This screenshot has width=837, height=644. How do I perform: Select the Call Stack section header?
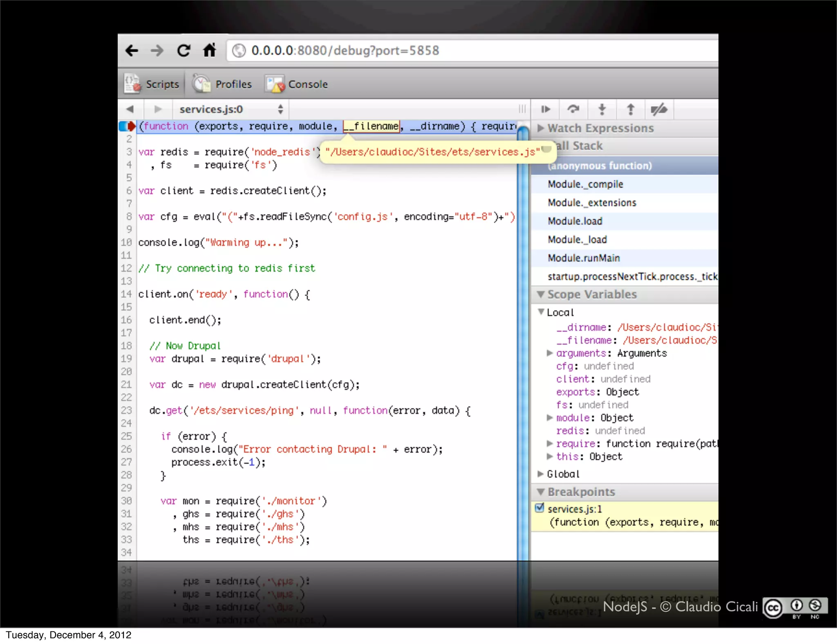point(624,146)
